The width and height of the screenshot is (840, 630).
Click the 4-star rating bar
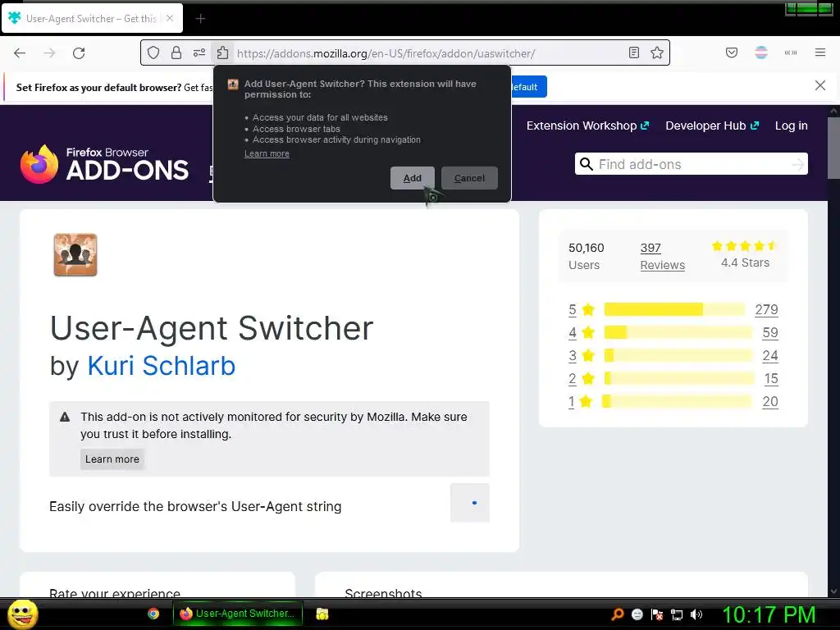point(678,332)
